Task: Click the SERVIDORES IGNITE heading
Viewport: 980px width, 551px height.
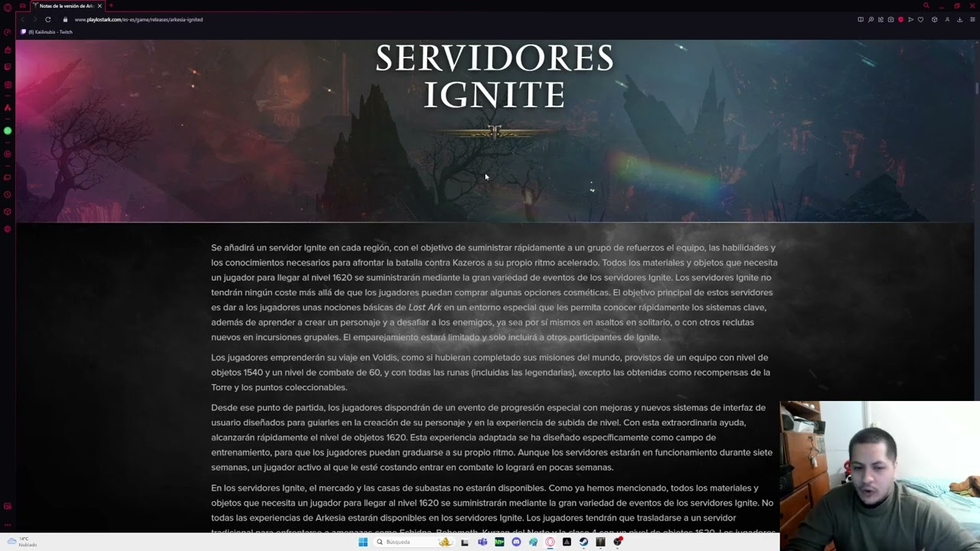Action: pos(495,77)
